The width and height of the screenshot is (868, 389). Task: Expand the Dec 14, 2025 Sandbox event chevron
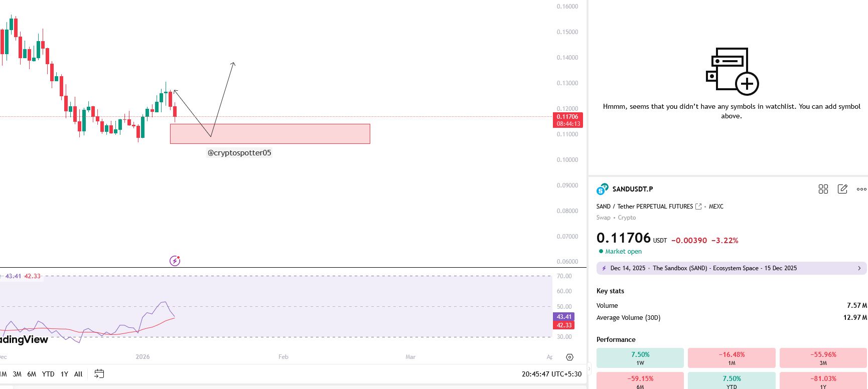click(x=859, y=268)
